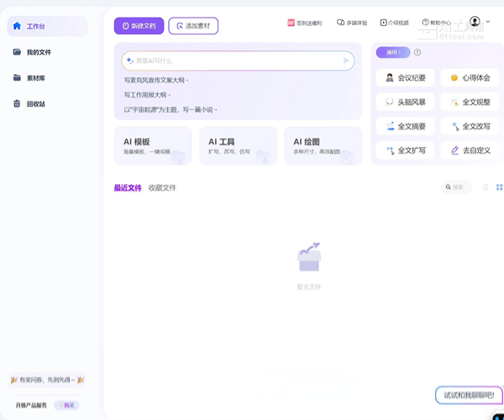Open the 工作台 home icon in sidebar
This screenshot has height=420, width=504.
(17, 26)
